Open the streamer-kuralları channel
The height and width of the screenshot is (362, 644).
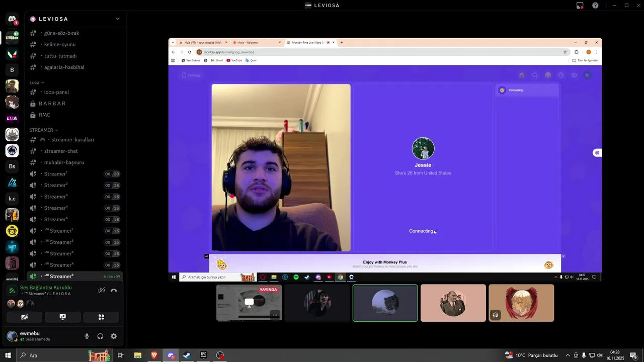tap(74, 140)
